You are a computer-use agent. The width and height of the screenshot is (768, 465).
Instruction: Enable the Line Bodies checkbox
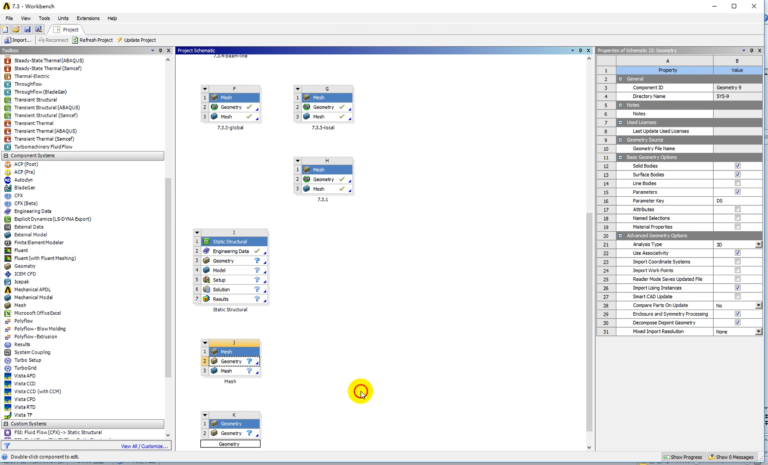click(x=737, y=183)
